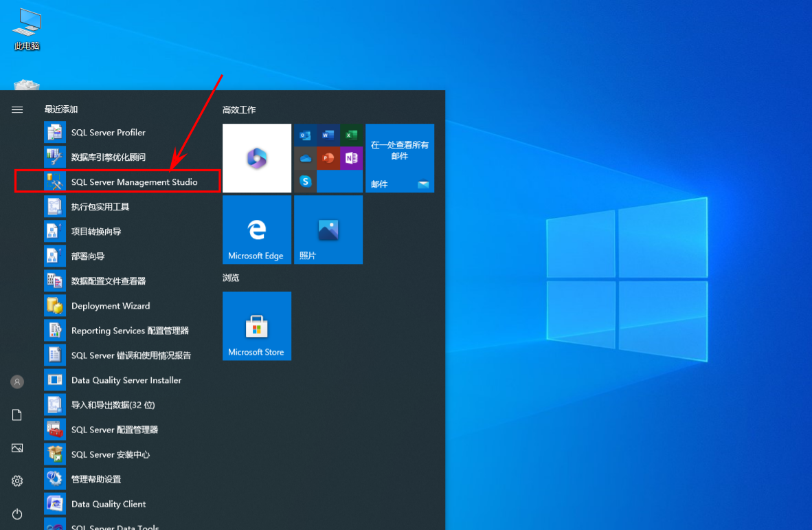Screen dimensions: 812x530
Task: Open Deployment Wizard
Action: click(128, 306)
